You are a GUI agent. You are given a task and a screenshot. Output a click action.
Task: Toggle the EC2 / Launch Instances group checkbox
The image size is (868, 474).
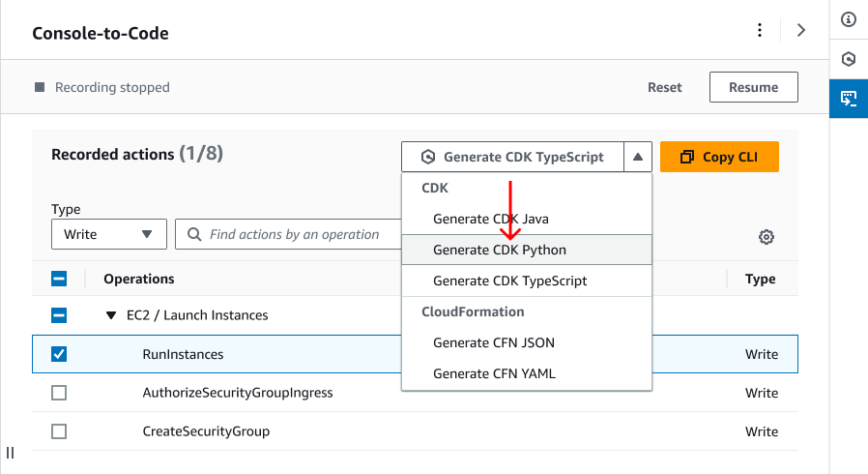[59, 315]
